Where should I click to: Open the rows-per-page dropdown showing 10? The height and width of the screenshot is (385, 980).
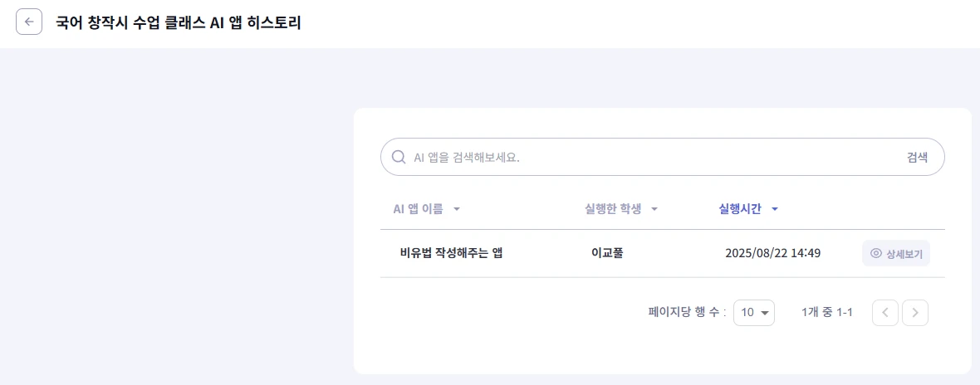click(x=754, y=313)
